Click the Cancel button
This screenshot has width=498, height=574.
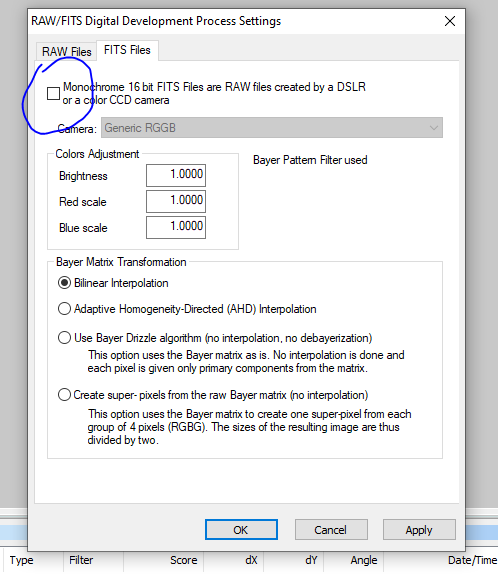[331, 530]
